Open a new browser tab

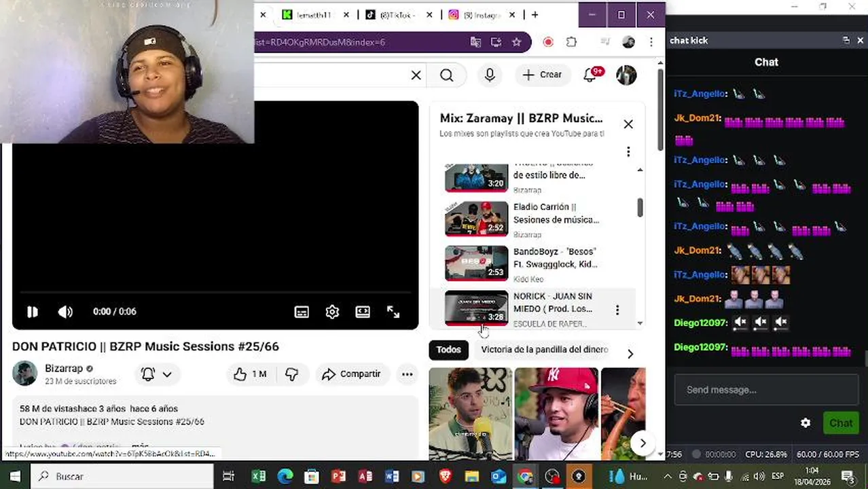click(535, 14)
